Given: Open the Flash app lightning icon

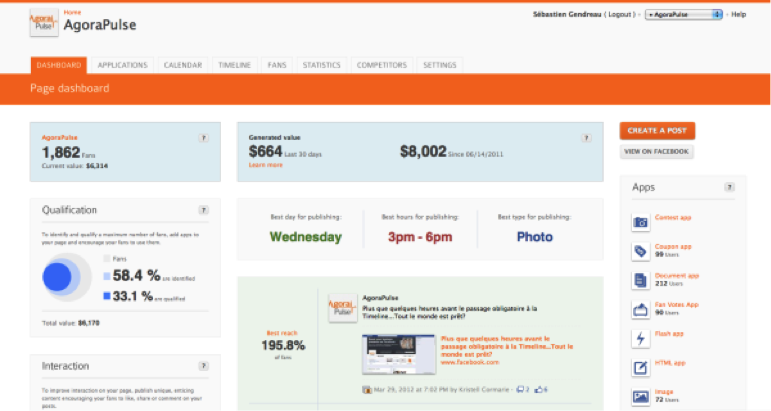Looking at the screenshot, I should 640,338.
